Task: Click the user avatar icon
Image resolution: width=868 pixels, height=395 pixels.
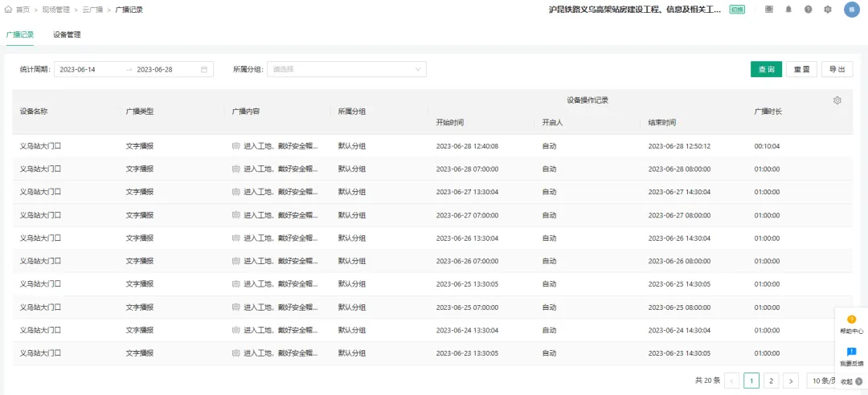Action: point(852,10)
